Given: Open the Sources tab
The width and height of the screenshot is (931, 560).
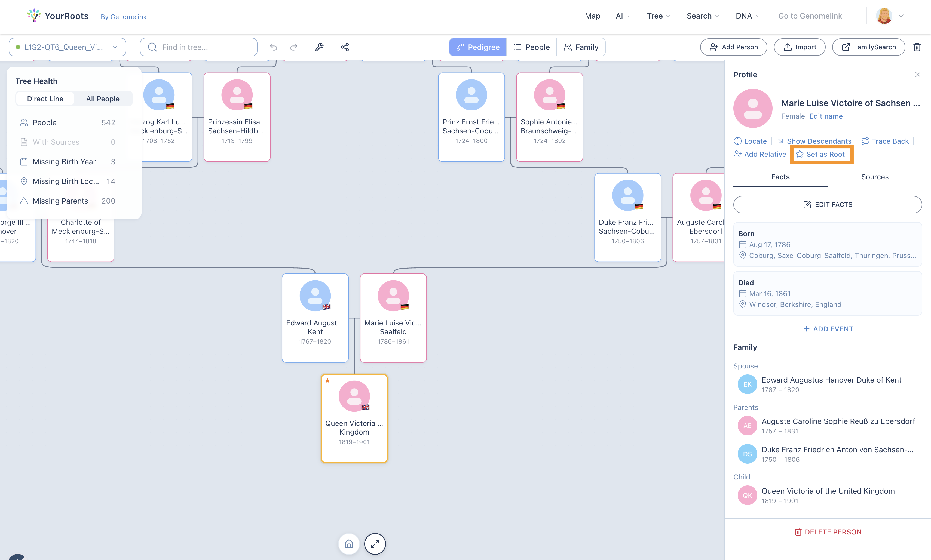Looking at the screenshot, I should (x=875, y=177).
